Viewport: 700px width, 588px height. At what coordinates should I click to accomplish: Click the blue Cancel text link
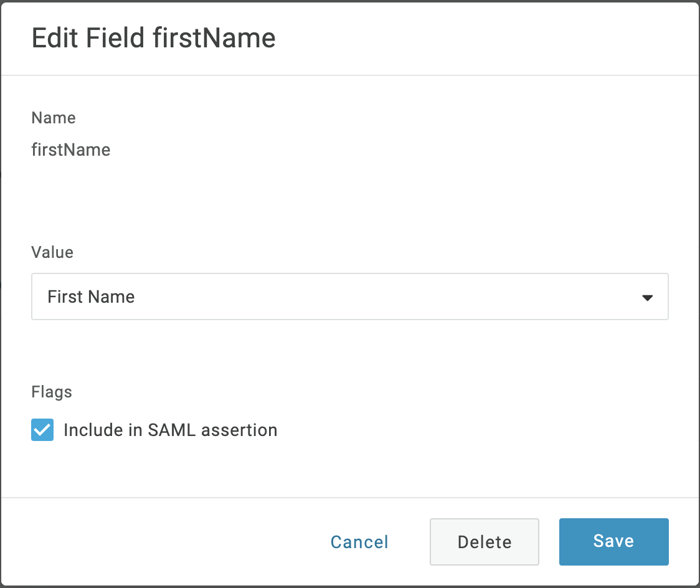(359, 542)
